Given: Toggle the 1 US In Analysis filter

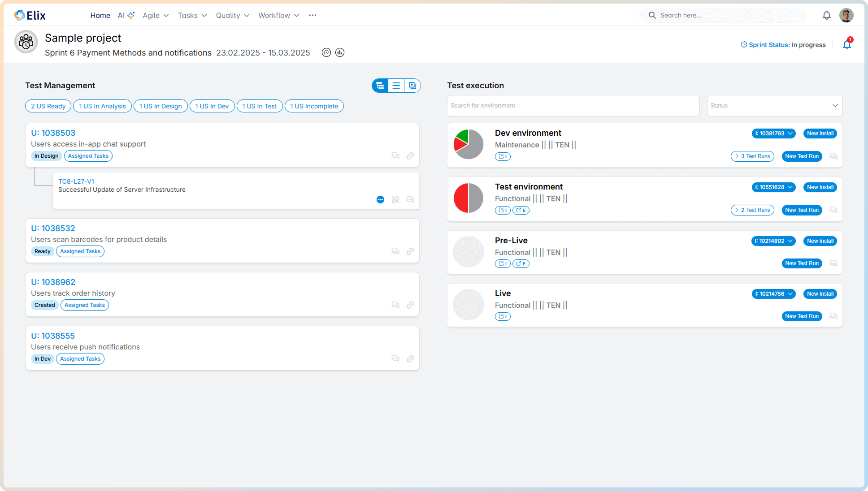Looking at the screenshot, I should click(102, 106).
